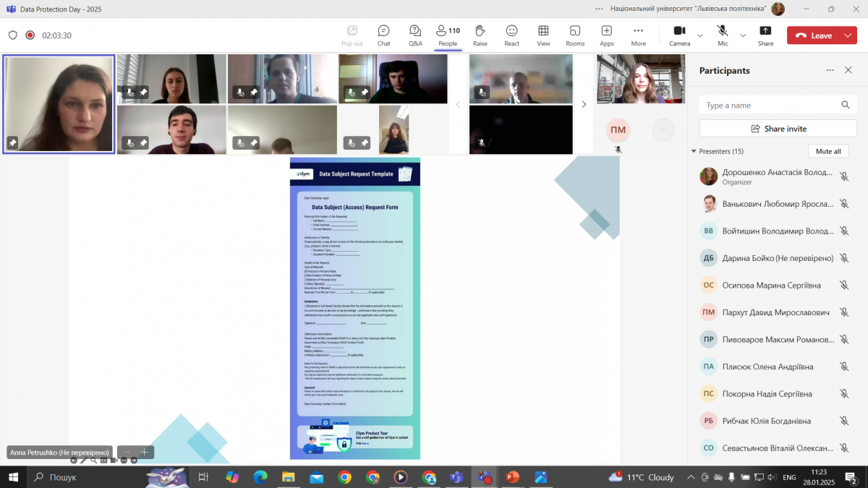Expand mic options dropdown arrow

pyautogui.click(x=743, y=35)
